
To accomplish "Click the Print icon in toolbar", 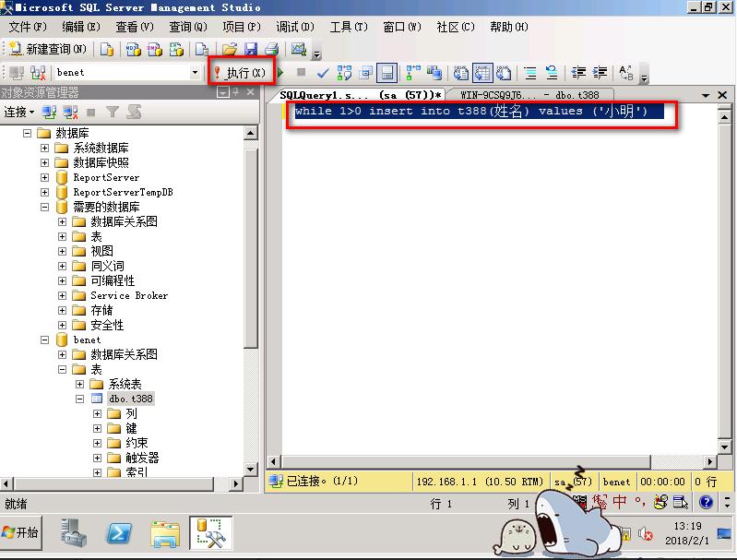I will point(272,49).
